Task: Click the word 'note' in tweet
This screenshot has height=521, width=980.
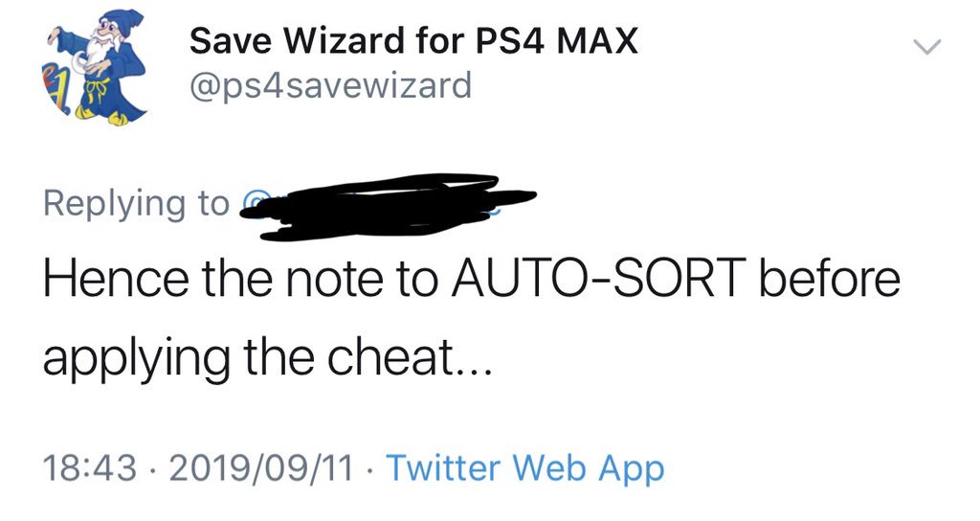Action: point(334,280)
